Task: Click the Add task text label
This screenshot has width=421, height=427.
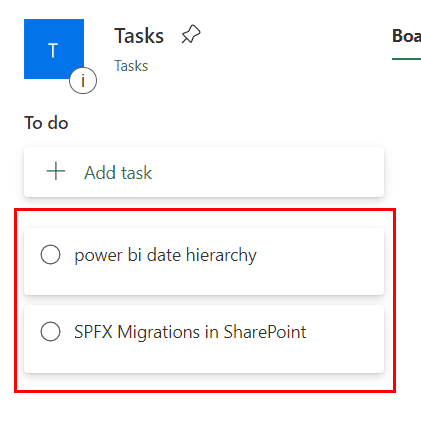Action: coord(118,173)
